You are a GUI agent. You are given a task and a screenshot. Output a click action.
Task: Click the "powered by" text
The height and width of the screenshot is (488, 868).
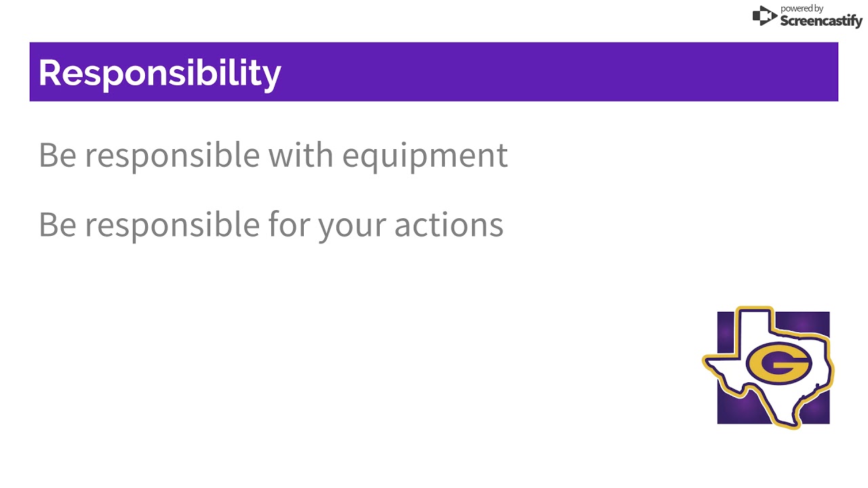[802, 8]
